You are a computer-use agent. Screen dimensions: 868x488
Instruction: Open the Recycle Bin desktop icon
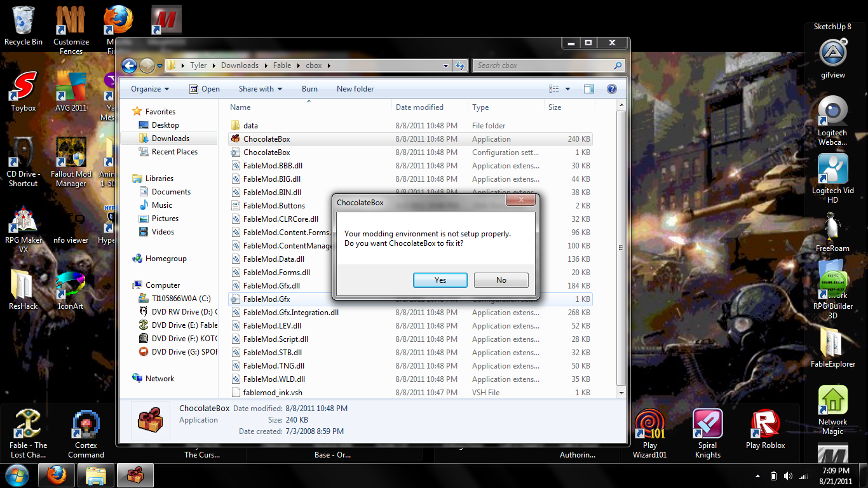tap(24, 23)
